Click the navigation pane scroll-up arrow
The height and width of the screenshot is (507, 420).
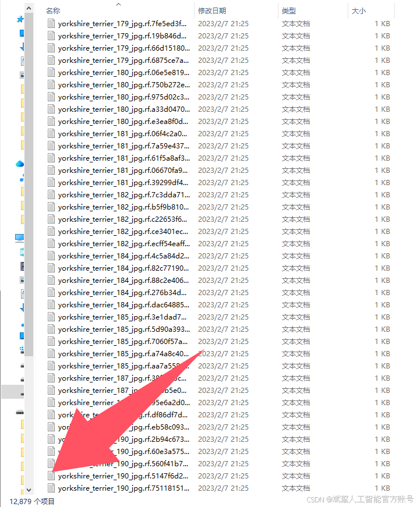pos(29,8)
